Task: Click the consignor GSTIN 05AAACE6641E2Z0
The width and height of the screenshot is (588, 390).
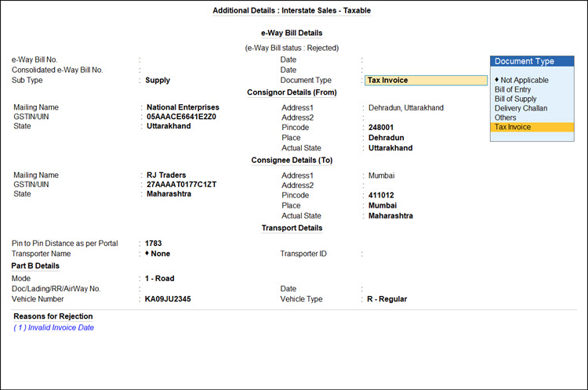Action: pyautogui.click(x=181, y=117)
